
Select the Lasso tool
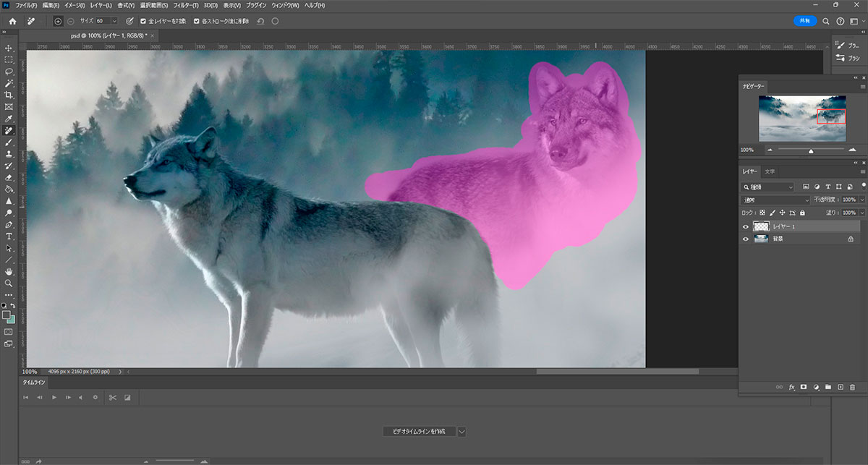(9, 72)
